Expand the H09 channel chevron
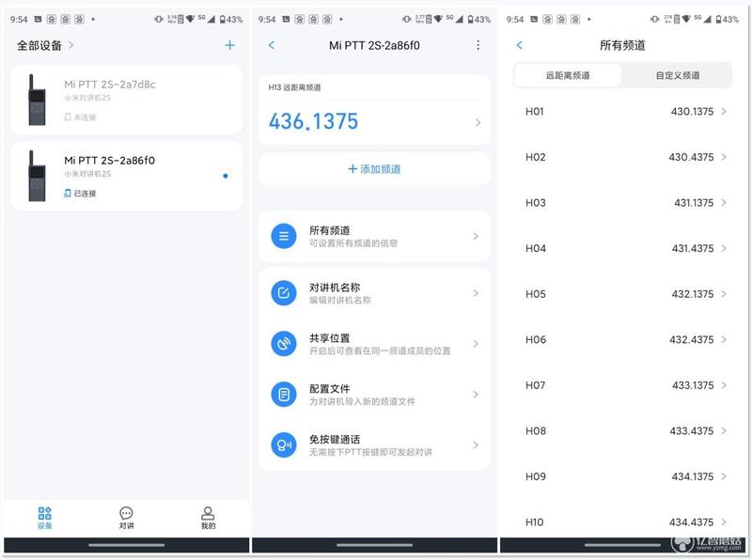Viewport: 752px width, 560px height. 724,476
